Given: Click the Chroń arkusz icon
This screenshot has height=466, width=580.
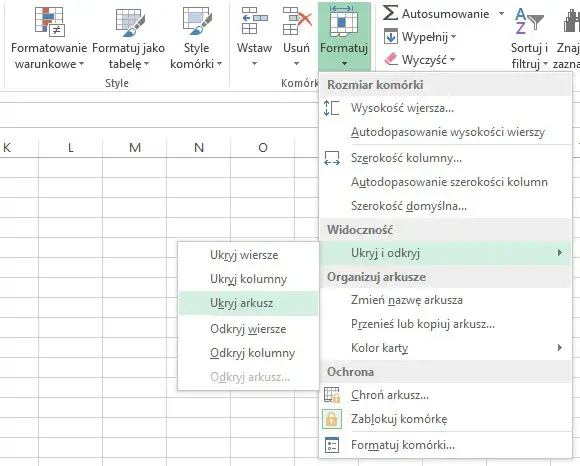Looking at the screenshot, I should [x=332, y=395].
